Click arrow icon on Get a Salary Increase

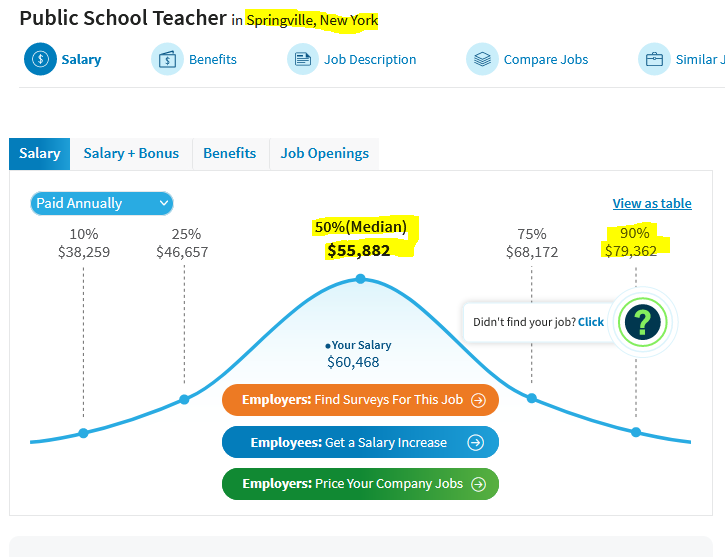[475, 442]
